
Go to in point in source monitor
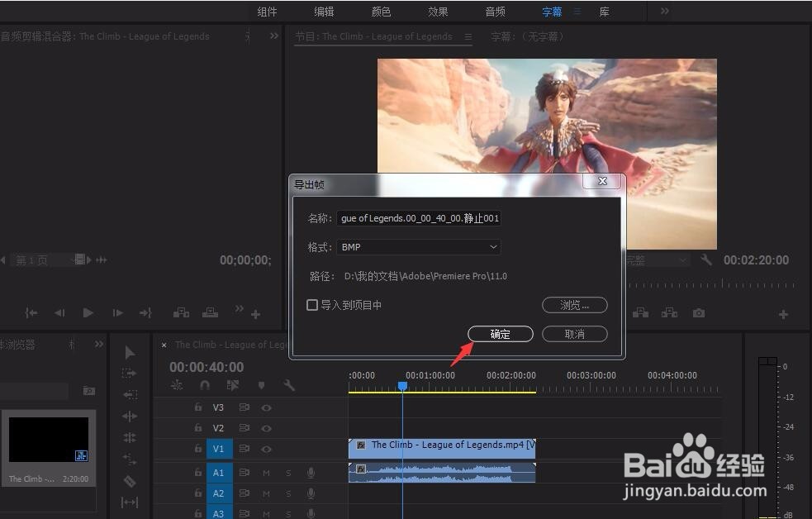(31, 313)
